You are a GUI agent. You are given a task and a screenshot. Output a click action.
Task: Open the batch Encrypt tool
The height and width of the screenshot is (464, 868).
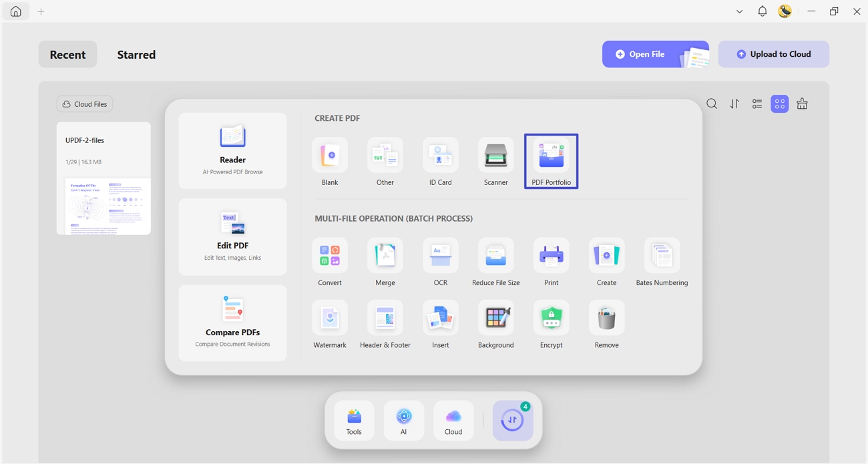552,324
